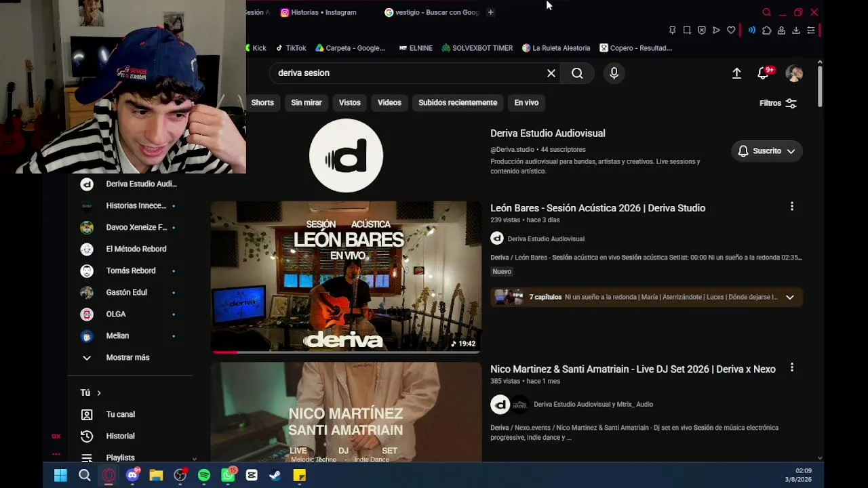Open YouTube notifications bell
This screenshot has height=488, width=868.
click(x=764, y=73)
